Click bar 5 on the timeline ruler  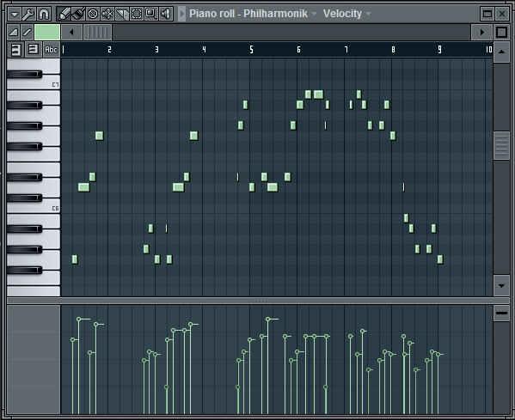click(251, 50)
